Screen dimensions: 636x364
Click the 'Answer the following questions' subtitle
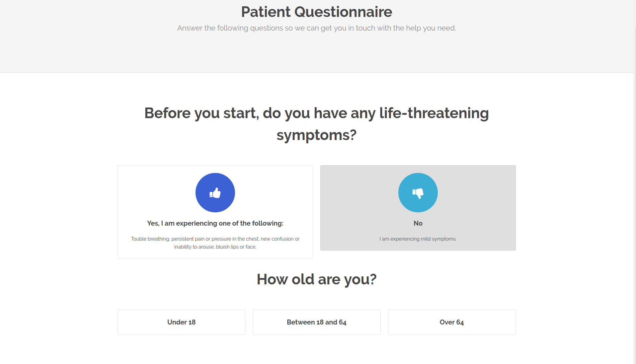pyautogui.click(x=317, y=28)
